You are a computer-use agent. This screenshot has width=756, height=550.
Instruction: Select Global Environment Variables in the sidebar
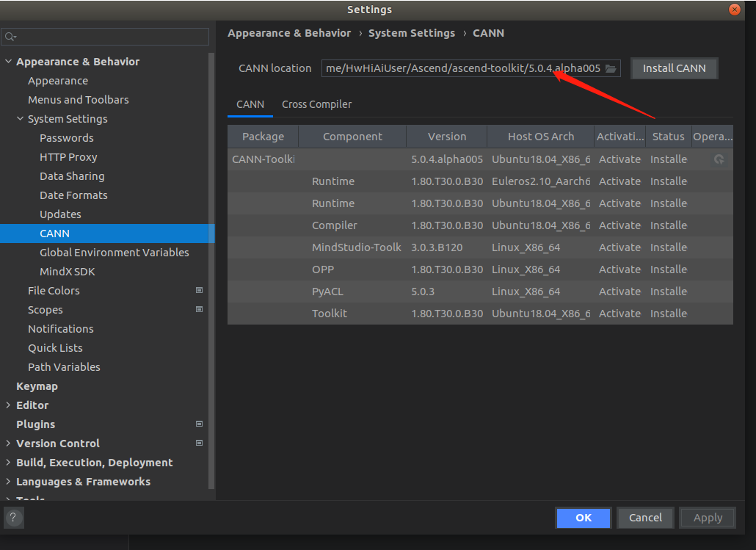(115, 252)
